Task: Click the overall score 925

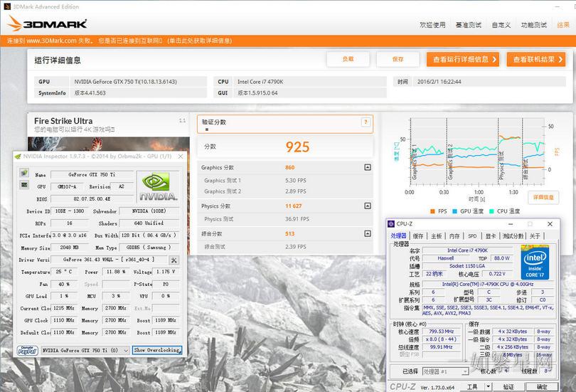Action: 297,147
